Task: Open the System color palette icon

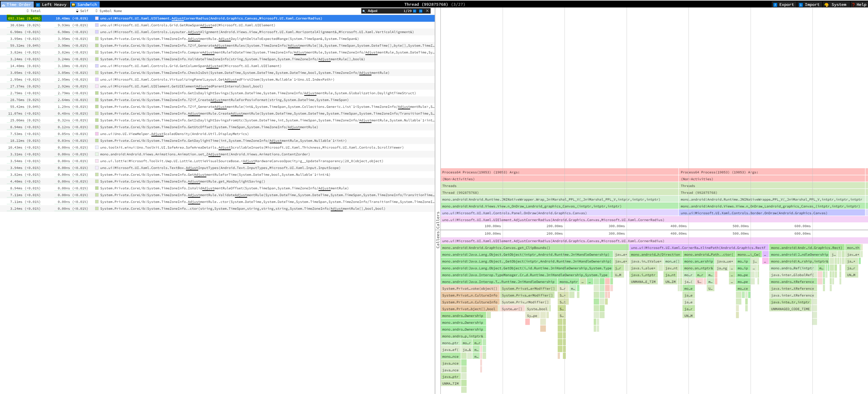Action: (827, 4)
